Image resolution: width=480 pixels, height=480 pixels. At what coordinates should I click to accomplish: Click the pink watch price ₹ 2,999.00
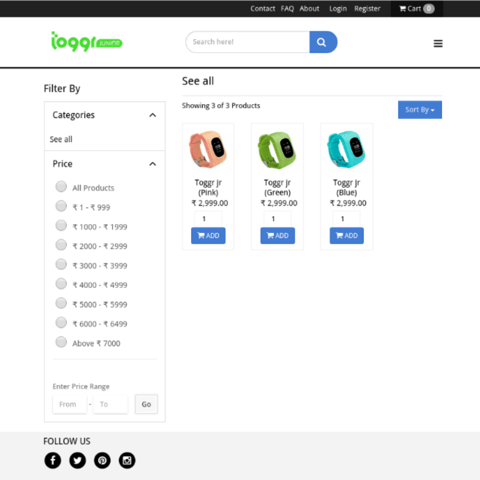210,203
